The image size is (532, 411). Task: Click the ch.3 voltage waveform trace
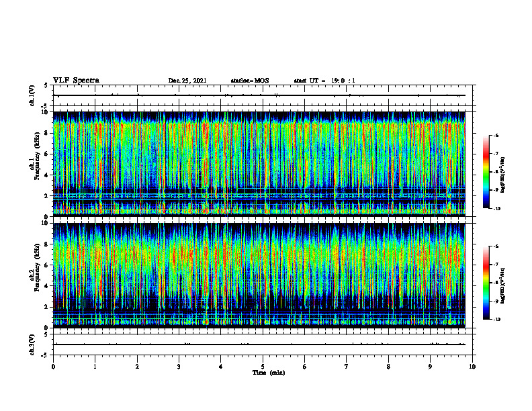[x=259, y=345]
